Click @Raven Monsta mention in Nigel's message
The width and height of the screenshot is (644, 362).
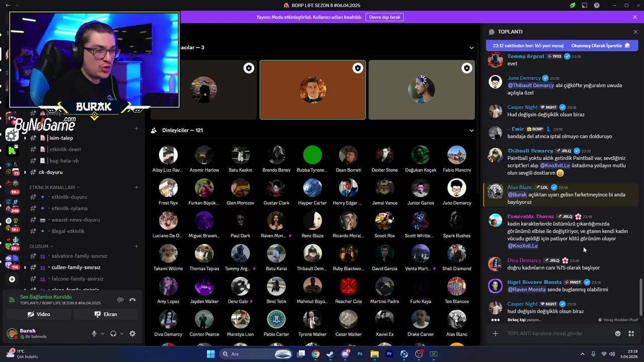526,290
